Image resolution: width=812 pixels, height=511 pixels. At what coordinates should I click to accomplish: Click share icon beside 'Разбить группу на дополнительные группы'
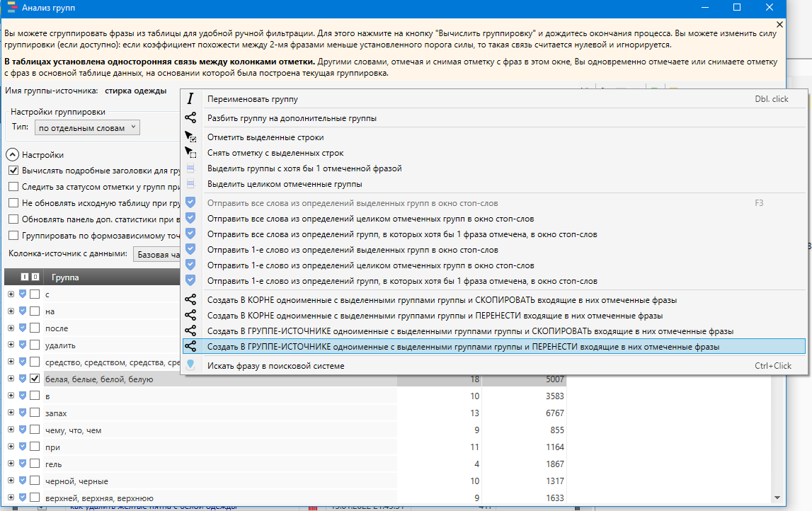[x=190, y=118]
